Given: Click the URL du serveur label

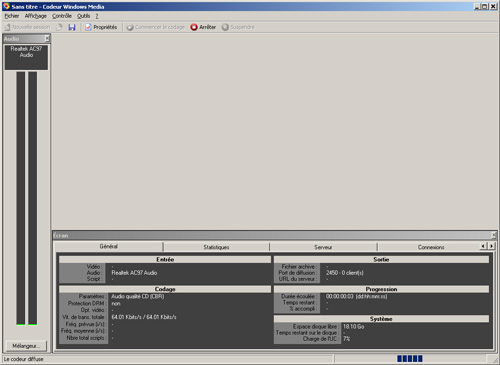Looking at the screenshot, I should (x=297, y=279).
